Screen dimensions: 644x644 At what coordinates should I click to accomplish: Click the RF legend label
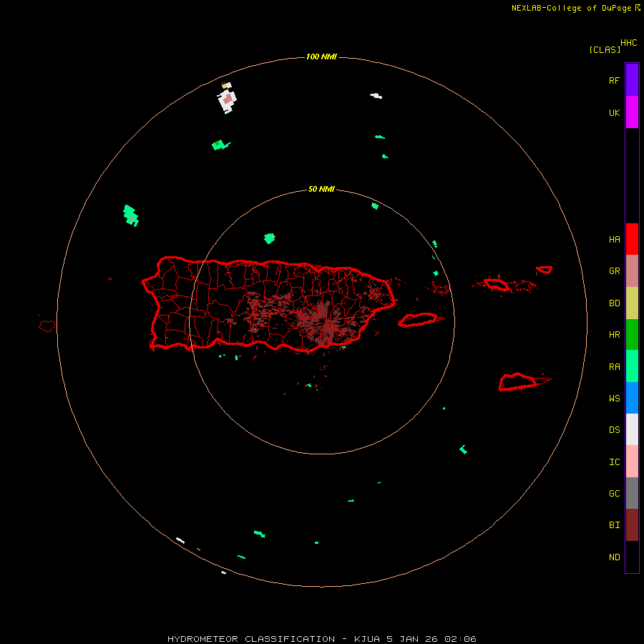(614, 80)
